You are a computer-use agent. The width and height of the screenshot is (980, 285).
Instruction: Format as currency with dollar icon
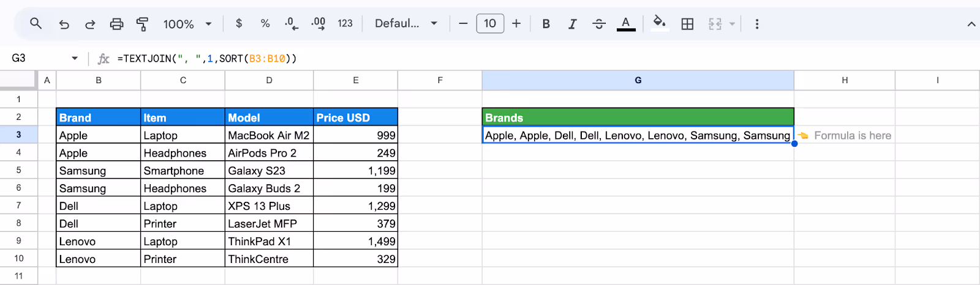[239, 23]
